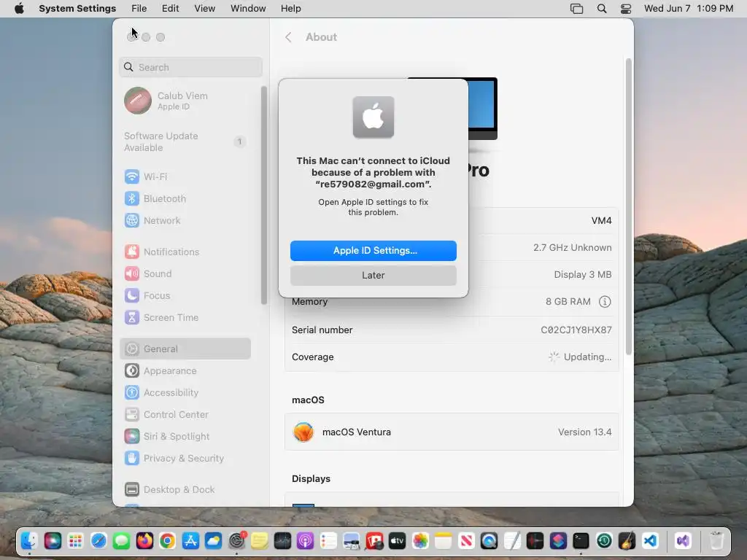Image resolution: width=747 pixels, height=560 pixels.
Task: Open Control Center from the menu bar
Action: click(x=626, y=9)
